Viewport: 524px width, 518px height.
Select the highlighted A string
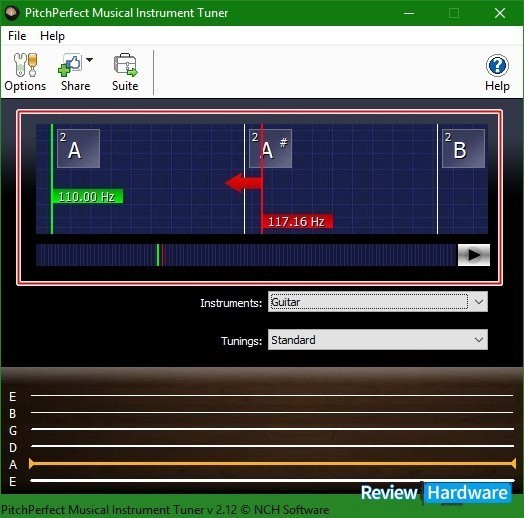(272, 464)
